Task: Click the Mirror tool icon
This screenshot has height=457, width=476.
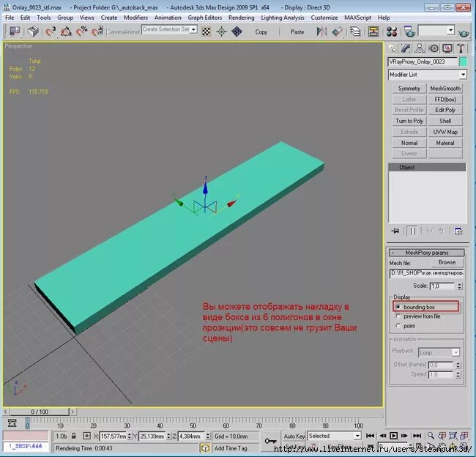Action: [321, 31]
